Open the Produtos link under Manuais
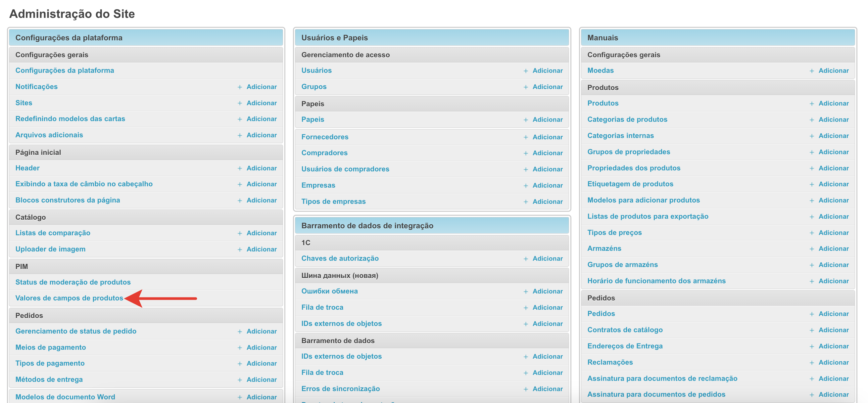The height and width of the screenshot is (403, 868). pyautogui.click(x=603, y=103)
